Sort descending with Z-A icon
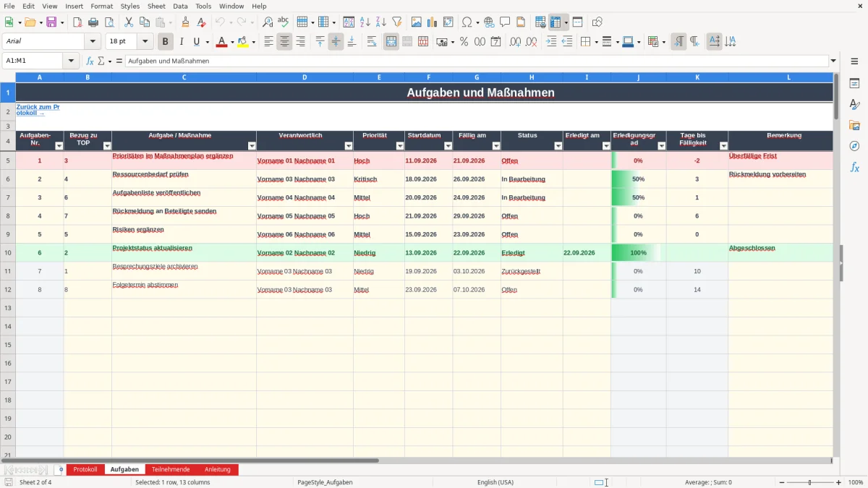The height and width of the screenshot is (488, 868). click(x=381, y=22)
